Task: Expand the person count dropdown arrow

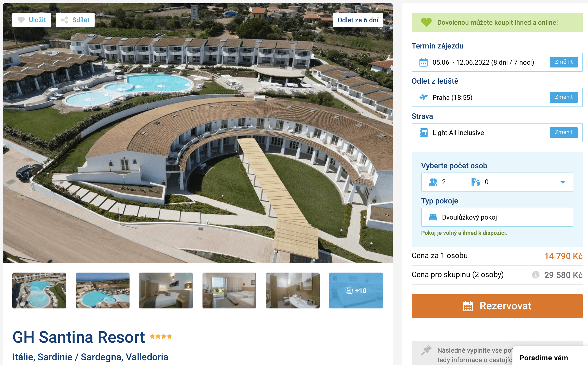Action: [562, 182]
